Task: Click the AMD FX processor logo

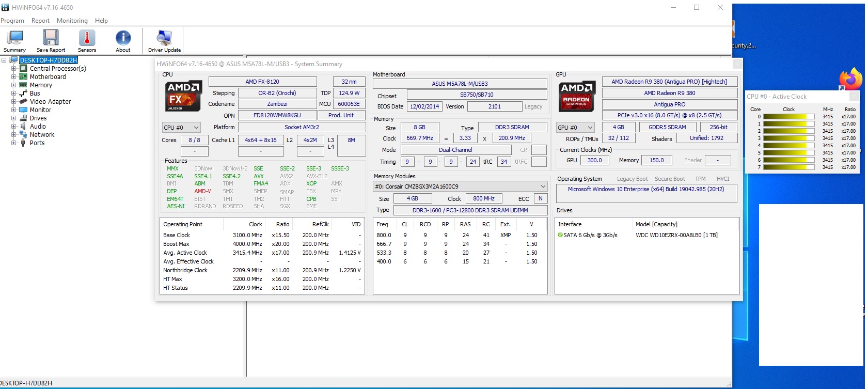Action: pos(183,96)
